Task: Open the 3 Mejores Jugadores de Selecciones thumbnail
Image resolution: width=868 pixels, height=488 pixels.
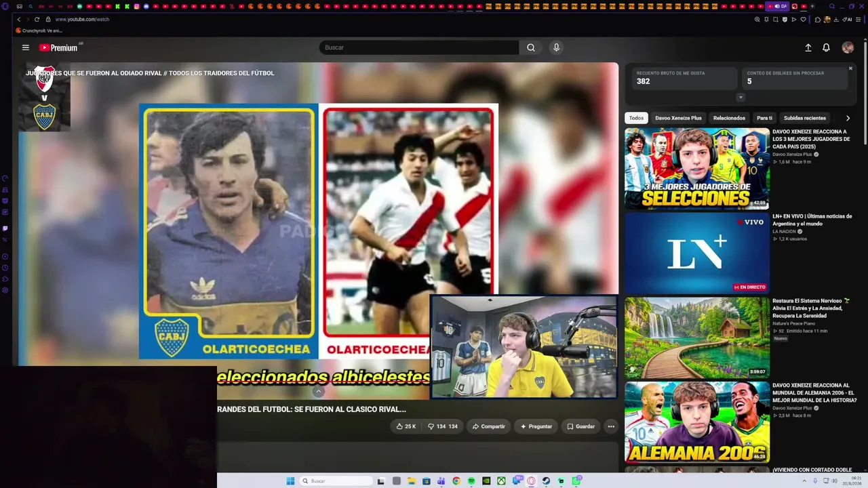Action: 697,169
